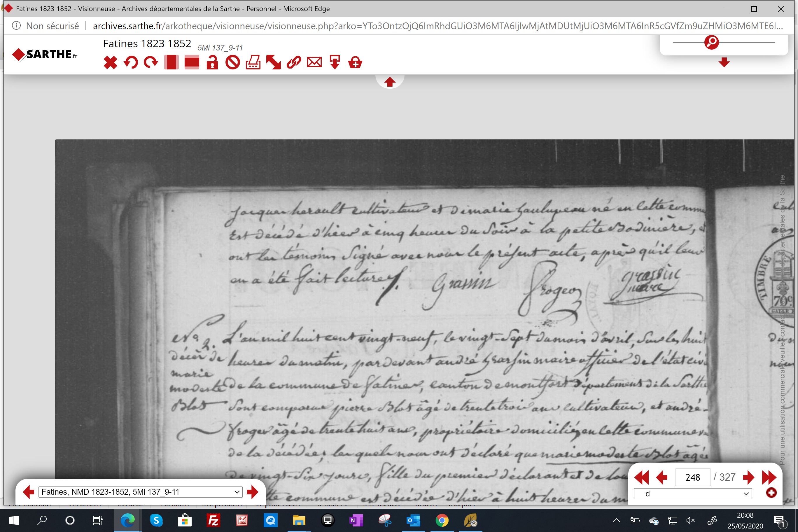Image resolution: width=798 pixels, height=532 pixels.
Task: Rotate the image clockwise
Action: 151,62
